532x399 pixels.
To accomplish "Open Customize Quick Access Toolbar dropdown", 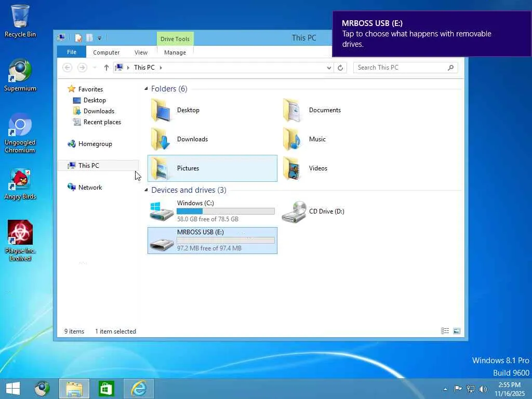I will click(99, 38).
